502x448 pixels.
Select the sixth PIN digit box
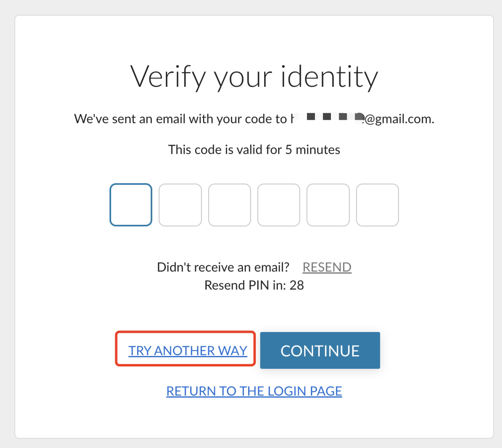pos(377,205)
